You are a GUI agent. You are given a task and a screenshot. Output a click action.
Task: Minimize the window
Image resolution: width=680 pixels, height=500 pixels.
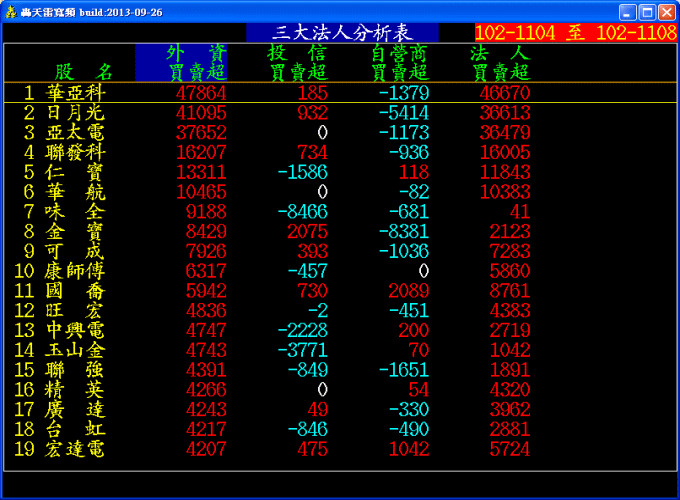pos(627,12)
